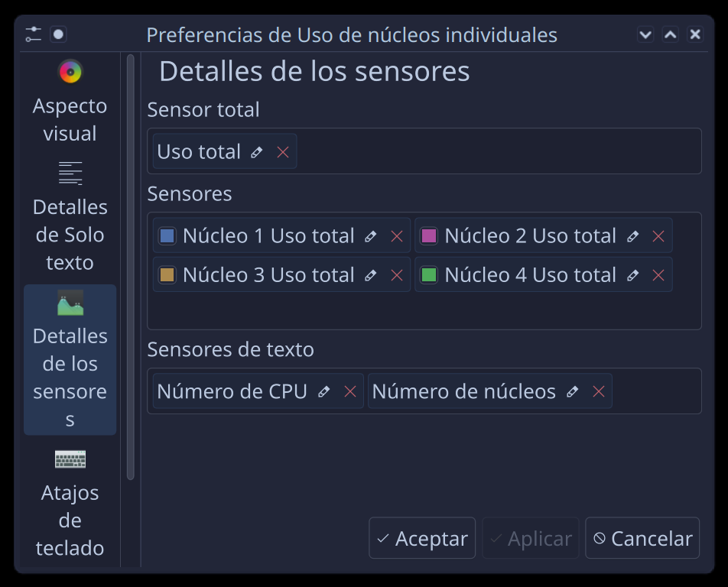Image resolution: width=728 pixels, height=587 pixels.
Task: Delete the Número de CPU text sensor
Action: point(350,391)
